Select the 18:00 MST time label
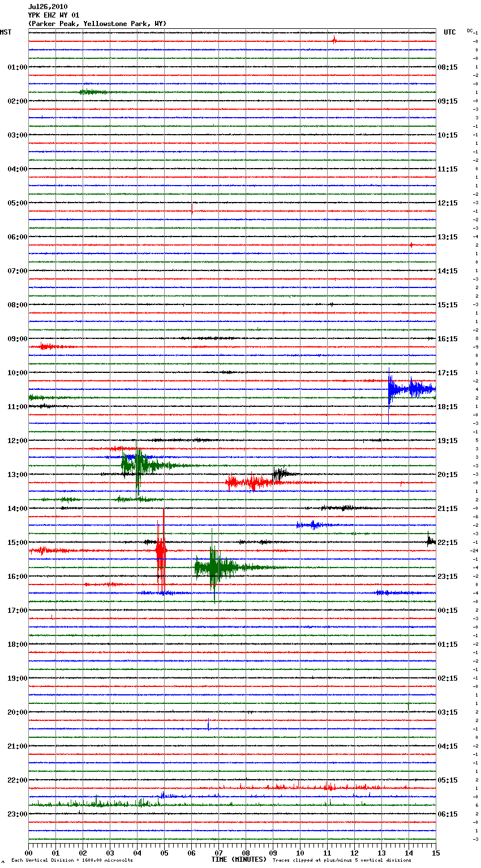Screen dimensions: 481x868 point(17,644)
